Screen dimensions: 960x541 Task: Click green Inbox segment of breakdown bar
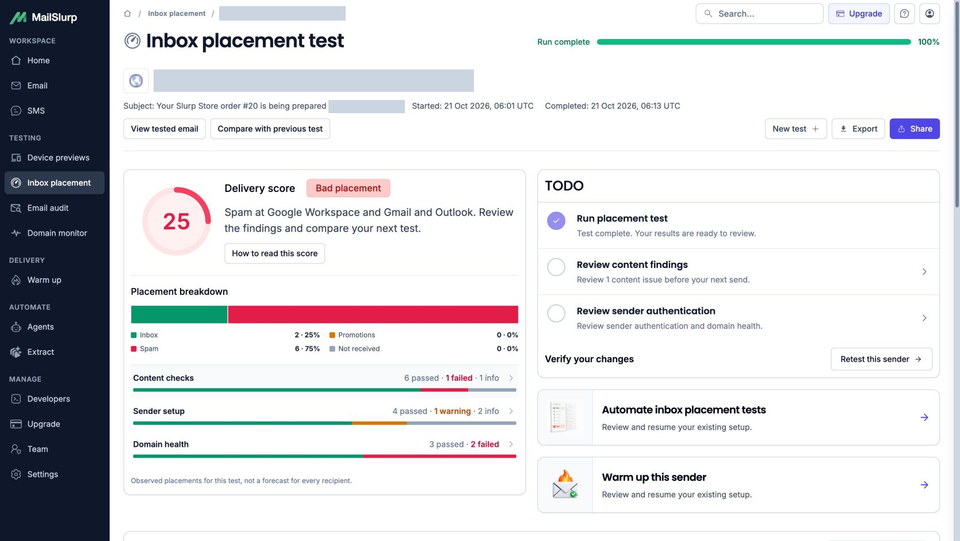(179, 314)
